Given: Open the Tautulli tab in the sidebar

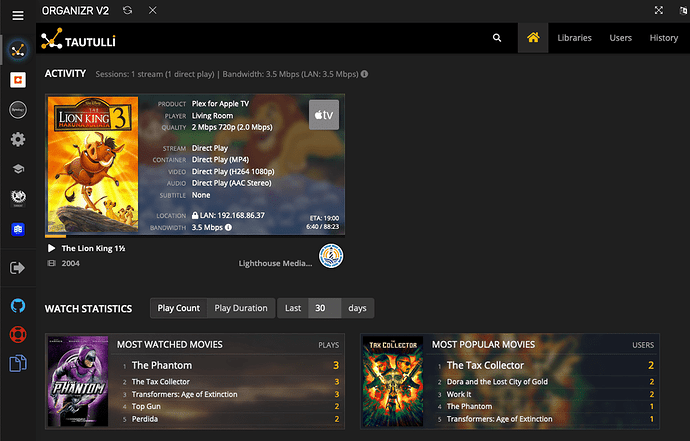Looking at the screenshot, I should (x=18, y=50).
